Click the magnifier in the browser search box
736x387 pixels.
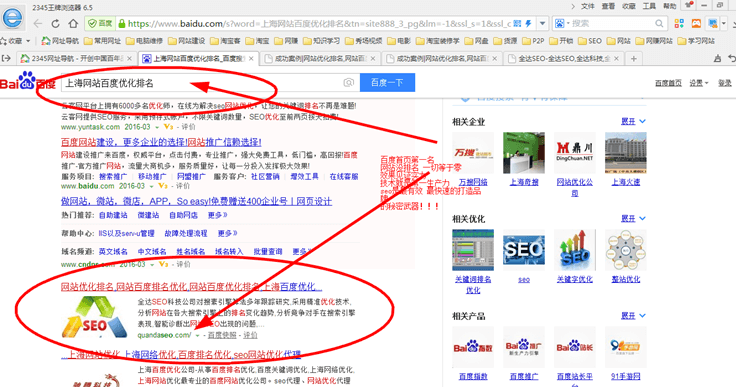point(659,23)
